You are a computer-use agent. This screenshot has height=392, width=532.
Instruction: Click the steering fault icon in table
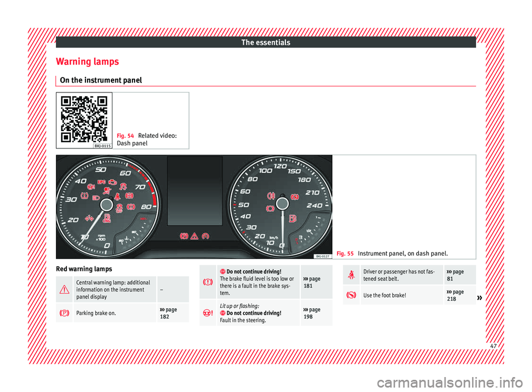coord(208,313)
